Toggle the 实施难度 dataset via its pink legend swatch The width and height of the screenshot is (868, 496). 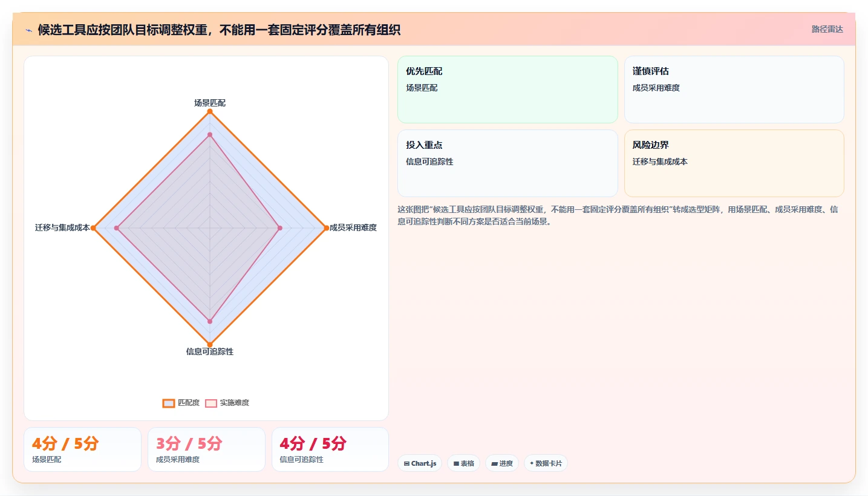[211, 403]
